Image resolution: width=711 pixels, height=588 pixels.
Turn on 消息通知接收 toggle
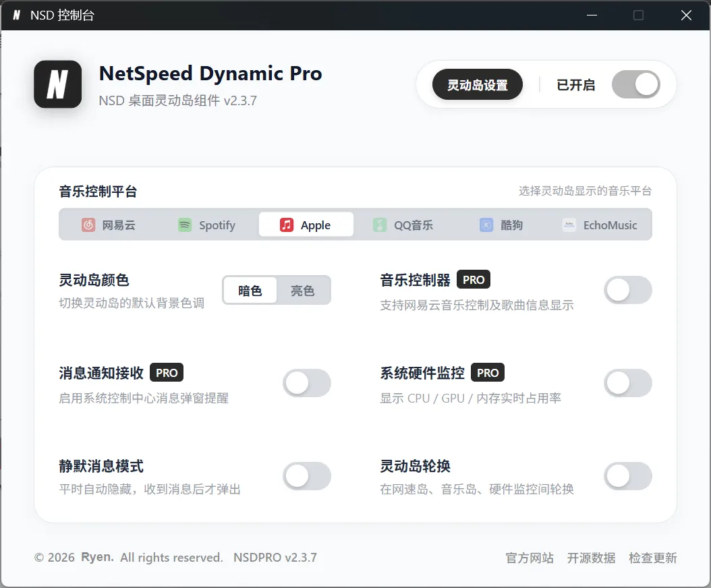tap(307, 383)
